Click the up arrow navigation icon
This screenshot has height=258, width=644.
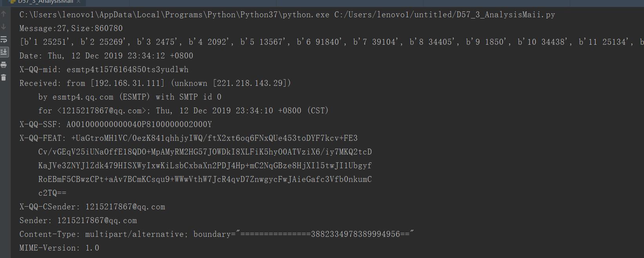point(4,14)
